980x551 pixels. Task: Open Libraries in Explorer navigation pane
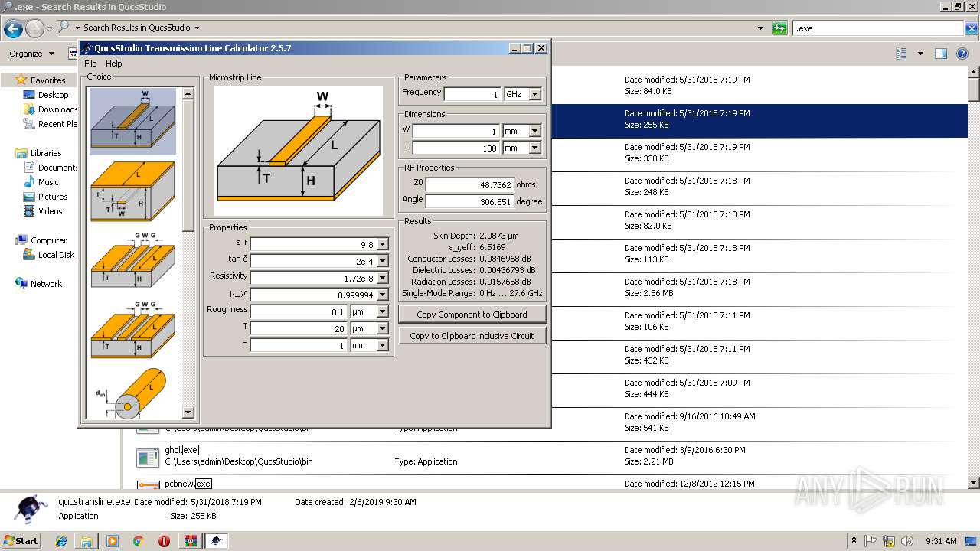click(46, 153)
